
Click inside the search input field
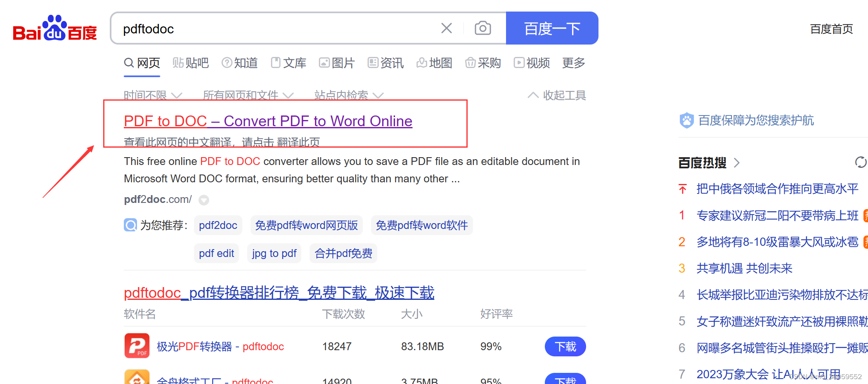click(x=268, y=28)
